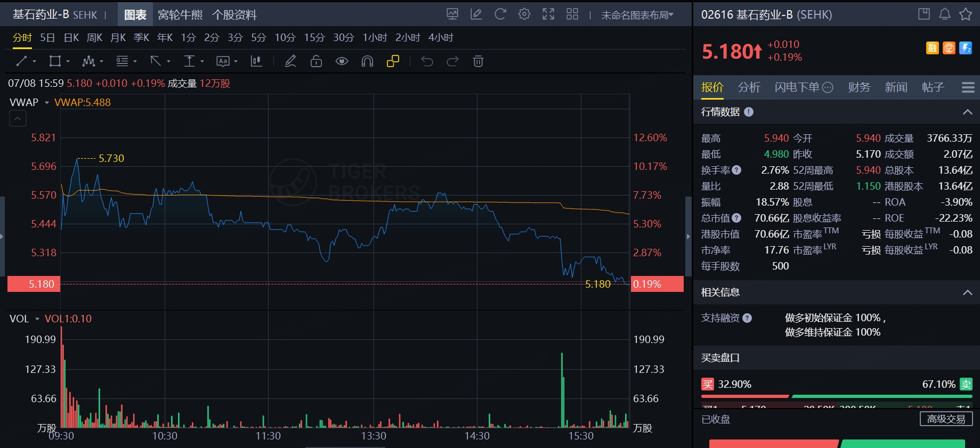This screenshot has height=448, width=980.
Task: Select the rectangle shape tool
Action: tap(54, 61)
